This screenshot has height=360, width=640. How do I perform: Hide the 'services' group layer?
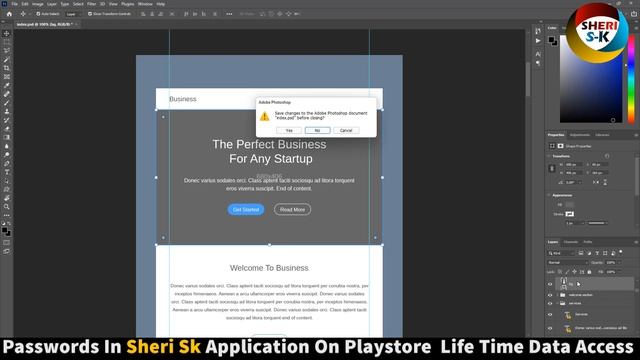click(x=550, y=303)
